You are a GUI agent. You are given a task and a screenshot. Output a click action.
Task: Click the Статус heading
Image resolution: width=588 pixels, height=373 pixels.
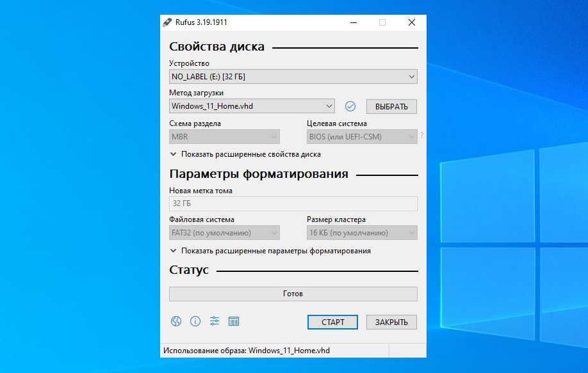188,270
